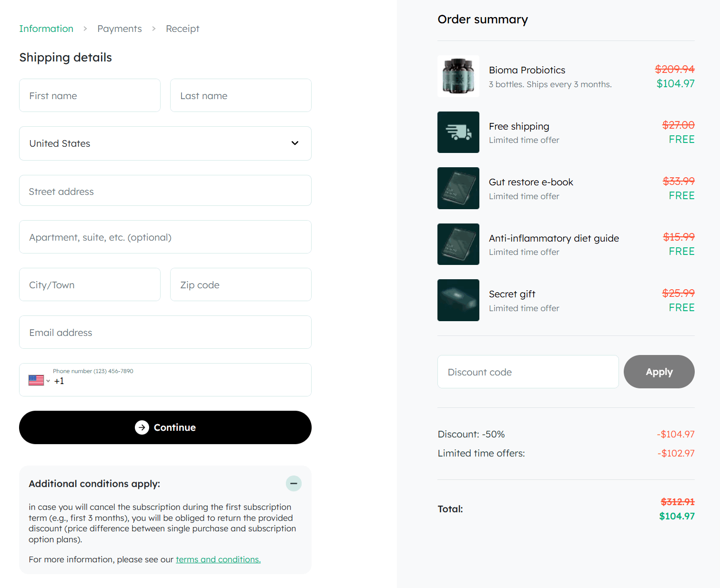Image resolution: width=720 pixels, height=588 pixels.
Task: Click the free shipping truck icon
Action: 458,132
